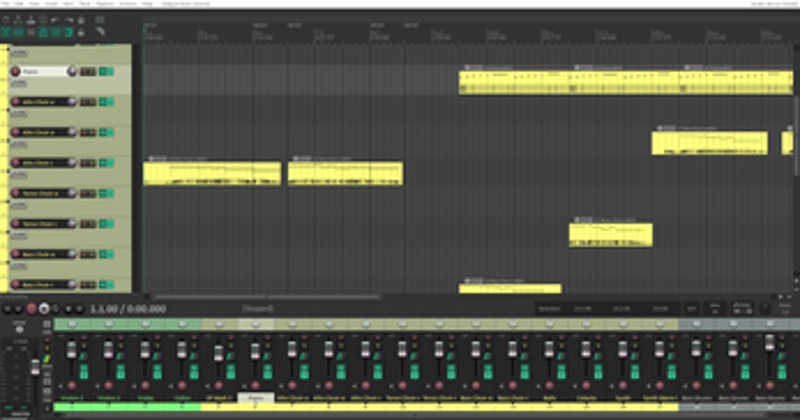This screenshot has width=800, height=420.
Task: Click the green FX button on Piano mixer strip
Action: click(x=268, y=372)
